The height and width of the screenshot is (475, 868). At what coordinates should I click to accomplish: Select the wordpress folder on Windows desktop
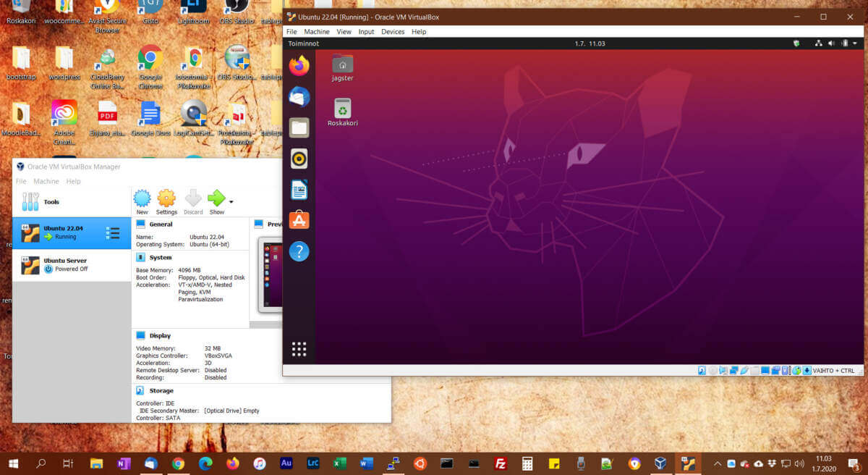(x=64, y=64)
